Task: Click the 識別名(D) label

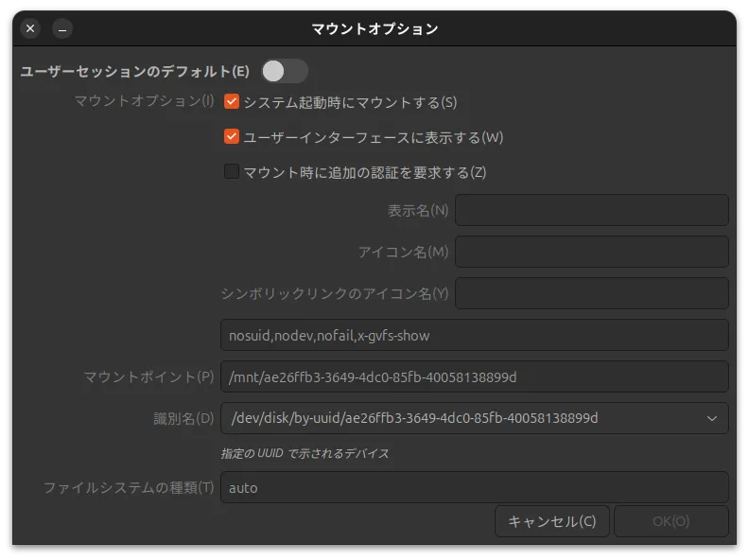Action: click(x=183, y=418)
